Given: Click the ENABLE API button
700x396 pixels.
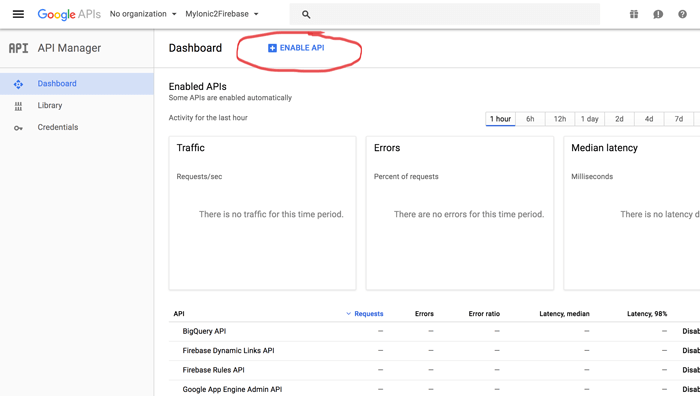Looking at the screenshot, I should (x=296, y=48).
